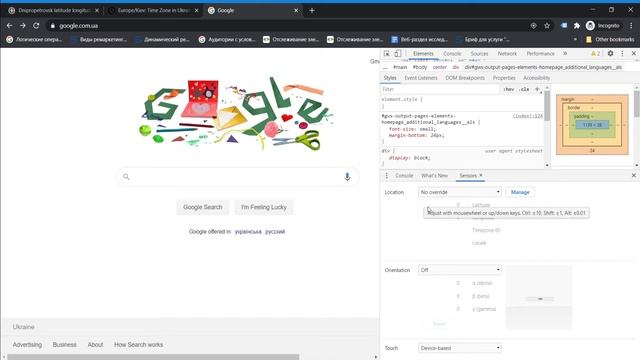Image resolution: width=640 pixels, height=360 pixels.
Task: Open the Advertising footer link
Action: click(27, 344)
